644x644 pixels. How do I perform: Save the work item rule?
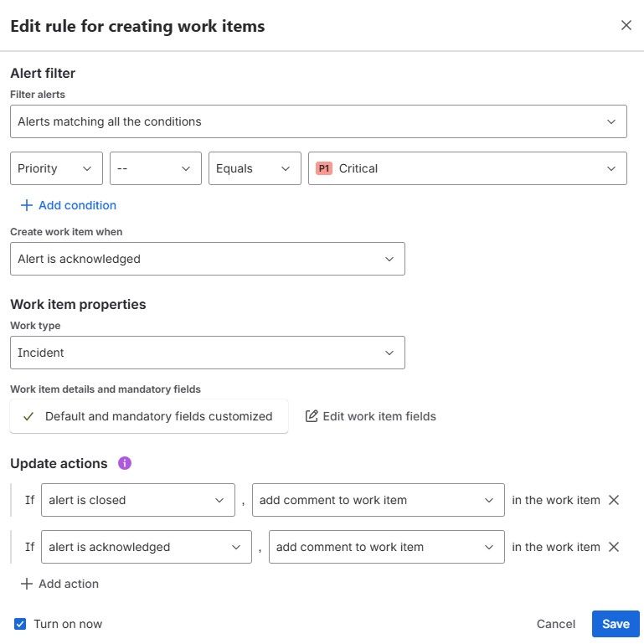pyautogui.click(x=616, y=624)
